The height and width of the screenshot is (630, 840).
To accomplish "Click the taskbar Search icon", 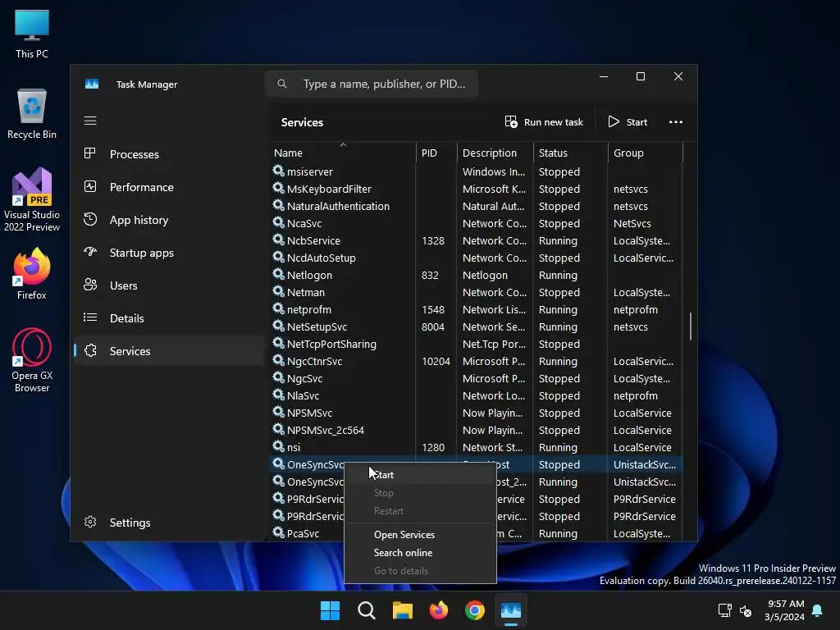I will tap(367, 610).
